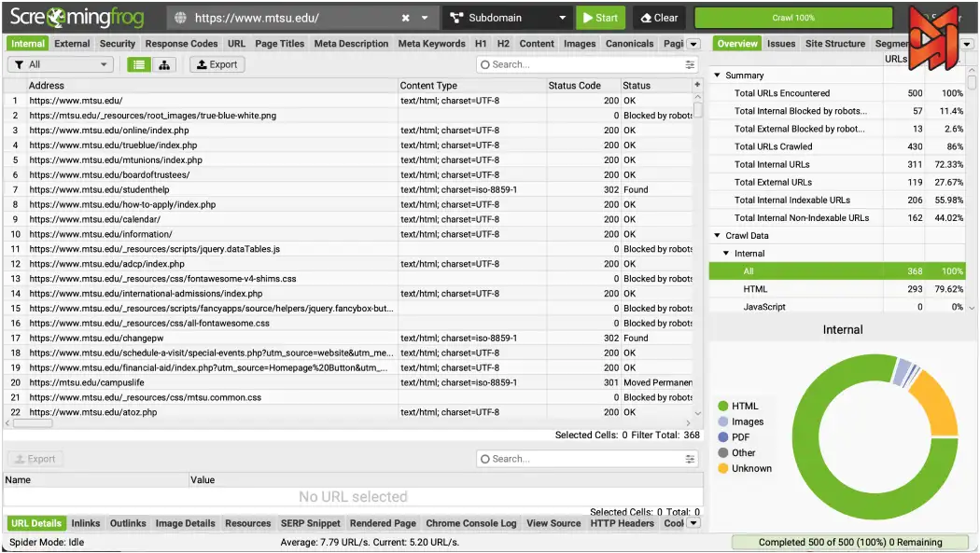
Task: Open the HTTP Headers bottom tab
Action: click(x=622, y=524)
